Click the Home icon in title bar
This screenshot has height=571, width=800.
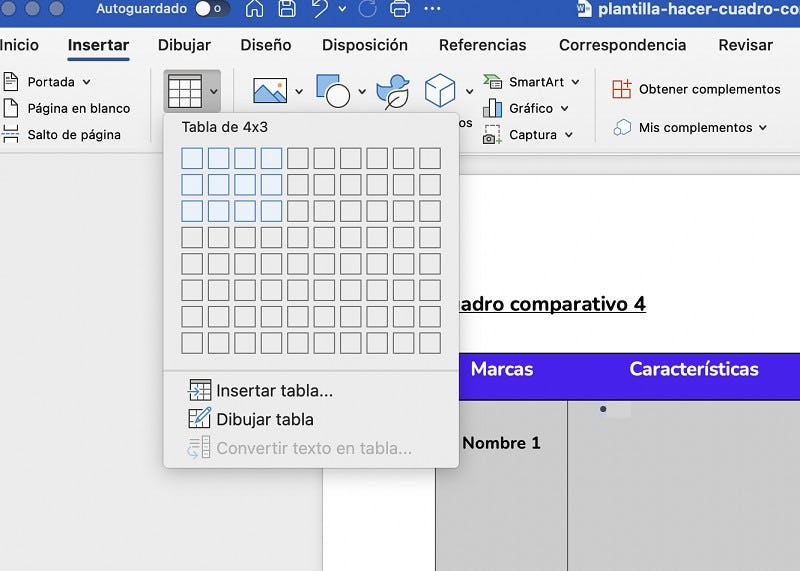tap(255, 10)
